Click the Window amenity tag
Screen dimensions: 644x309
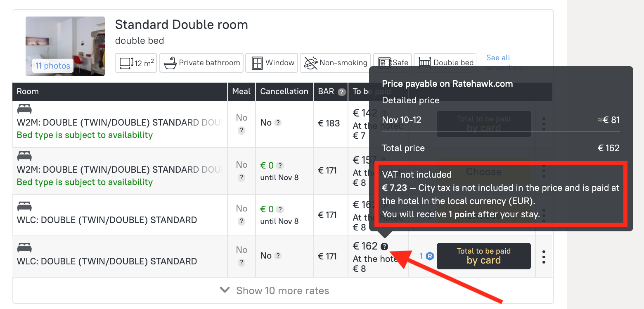click(272, 63)
